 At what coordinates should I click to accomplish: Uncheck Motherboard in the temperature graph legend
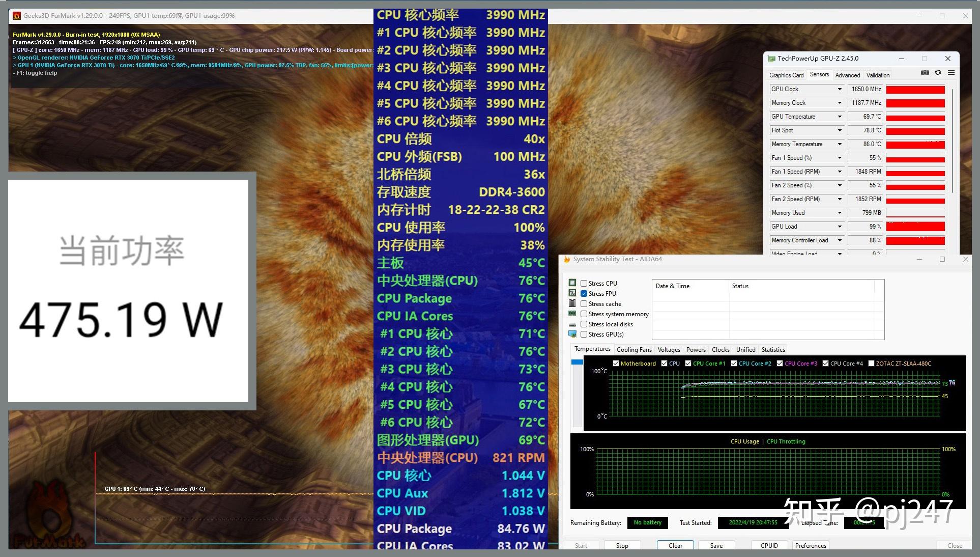(616, 364)
